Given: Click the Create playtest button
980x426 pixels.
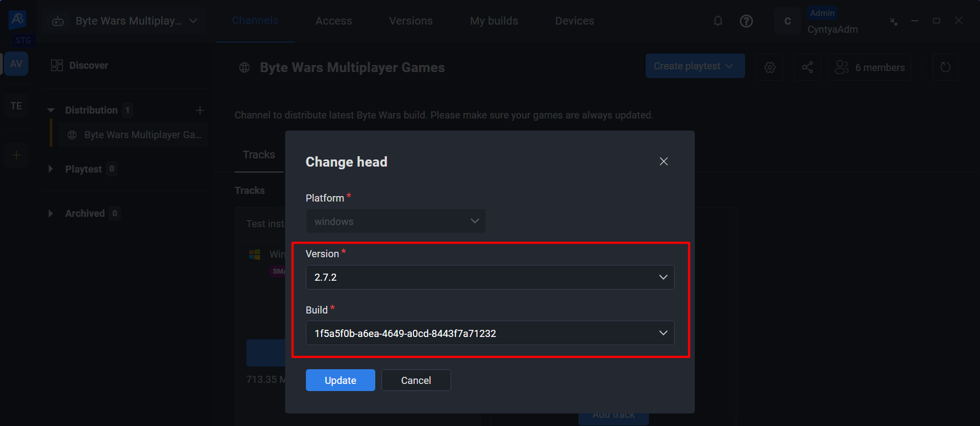Looking at the screenshot, I should click(x=695, y=66).
